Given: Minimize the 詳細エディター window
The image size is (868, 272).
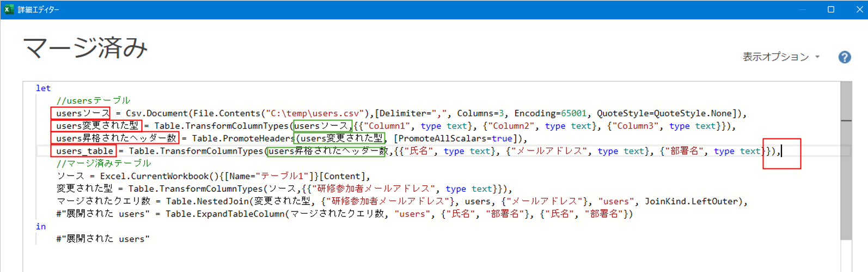Looking at the screenshot, I should coord(803,9).
